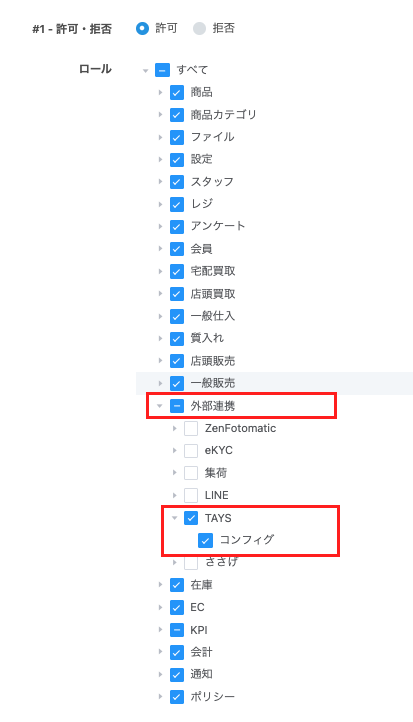Image resolution: width=413 pixels, height=722 pixels.
Task: Expand the 商品カテゴリ node arrow
Action: point(160,115)
